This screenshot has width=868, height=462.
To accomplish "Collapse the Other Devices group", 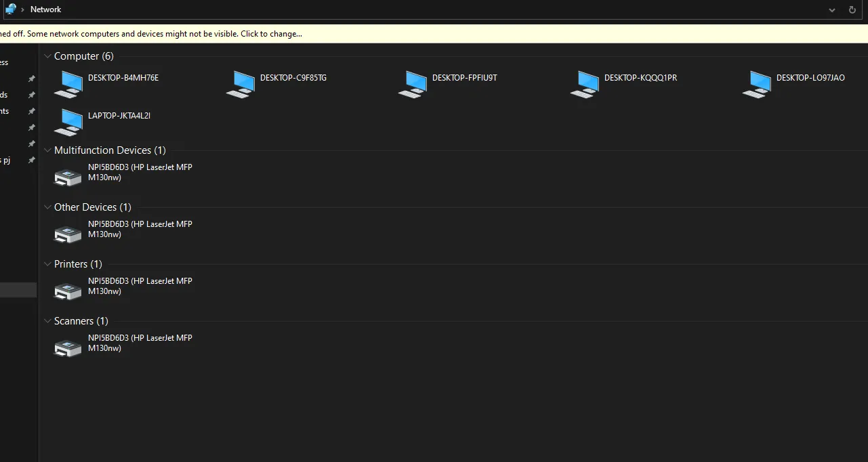I will 47,207.
